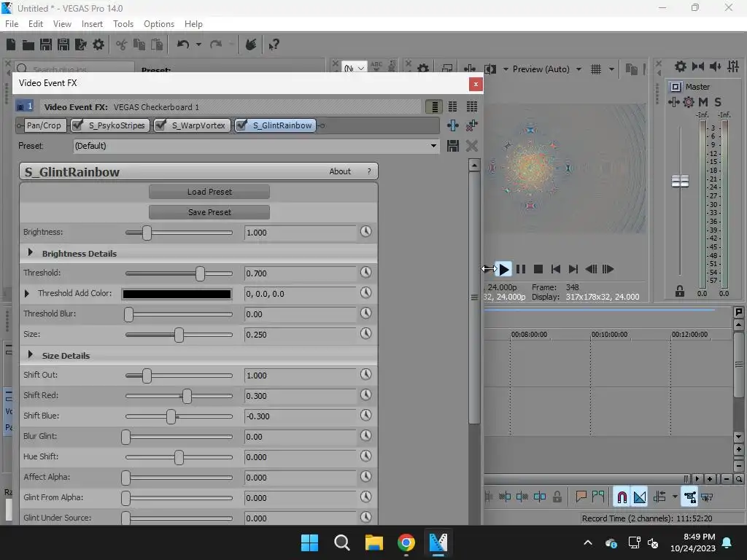Click the ? help in S_GlintRainbow header

click(x=368, y=171)
